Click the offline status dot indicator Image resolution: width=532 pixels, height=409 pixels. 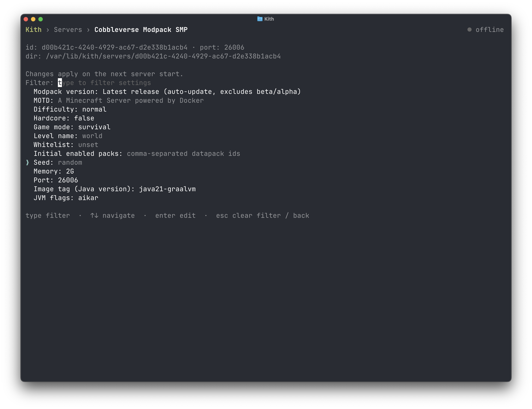(469, 30)
